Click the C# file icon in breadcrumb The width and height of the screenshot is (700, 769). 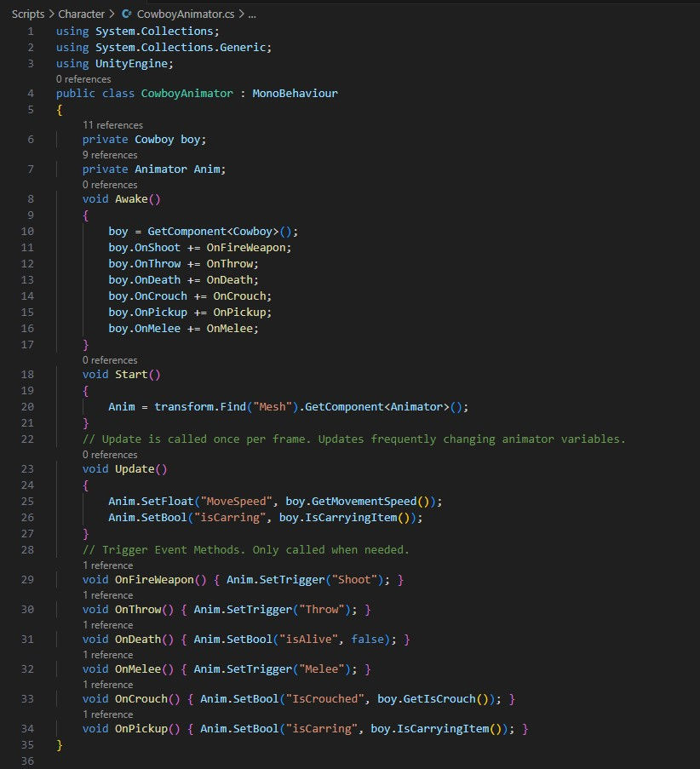pos(126,14)
